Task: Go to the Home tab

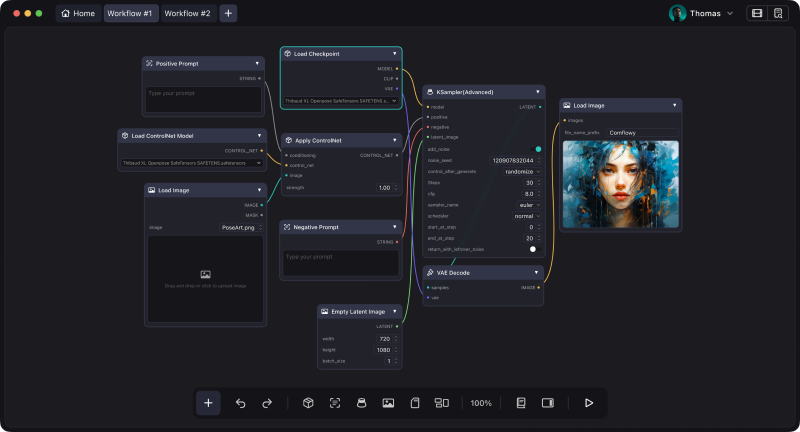Action: (x=78, y=13)
